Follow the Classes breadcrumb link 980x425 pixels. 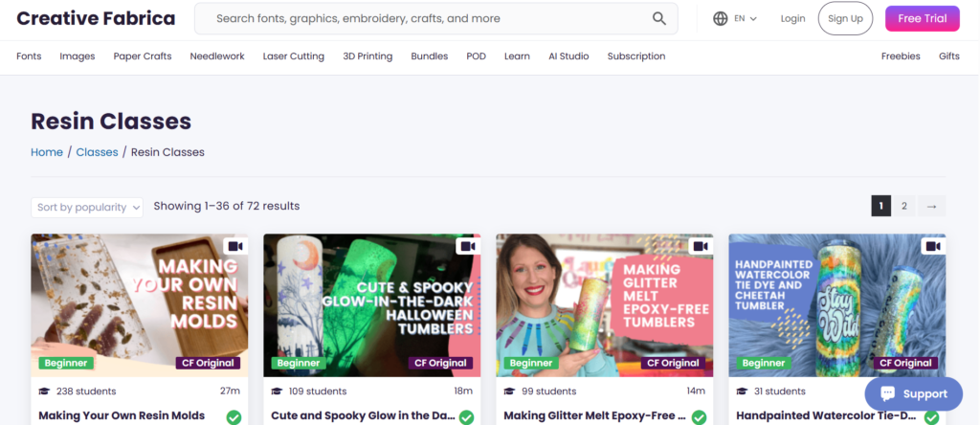coord(97,152)
